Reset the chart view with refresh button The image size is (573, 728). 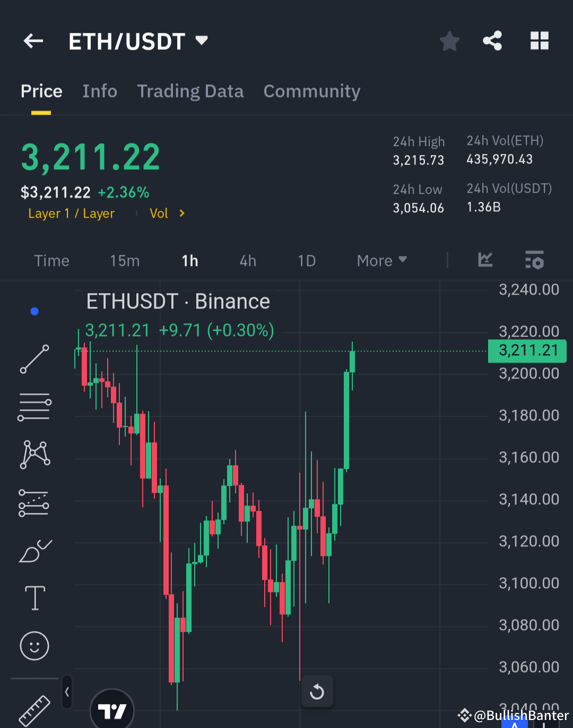[x=317, y=691]
